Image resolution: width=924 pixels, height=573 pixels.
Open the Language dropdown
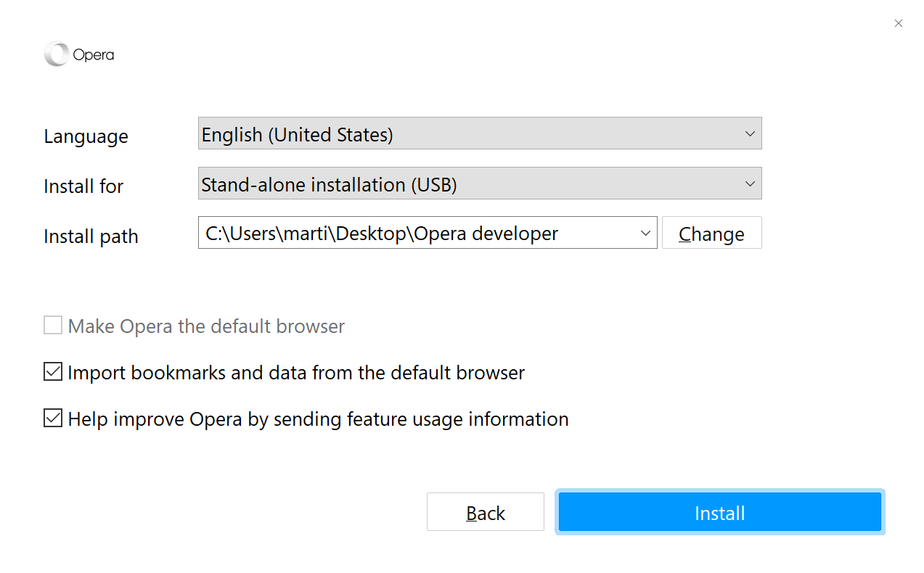pos(480,133)
